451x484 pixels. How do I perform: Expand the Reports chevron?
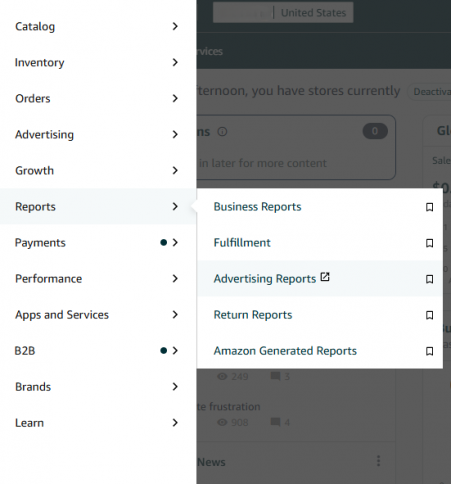[175, 206]
